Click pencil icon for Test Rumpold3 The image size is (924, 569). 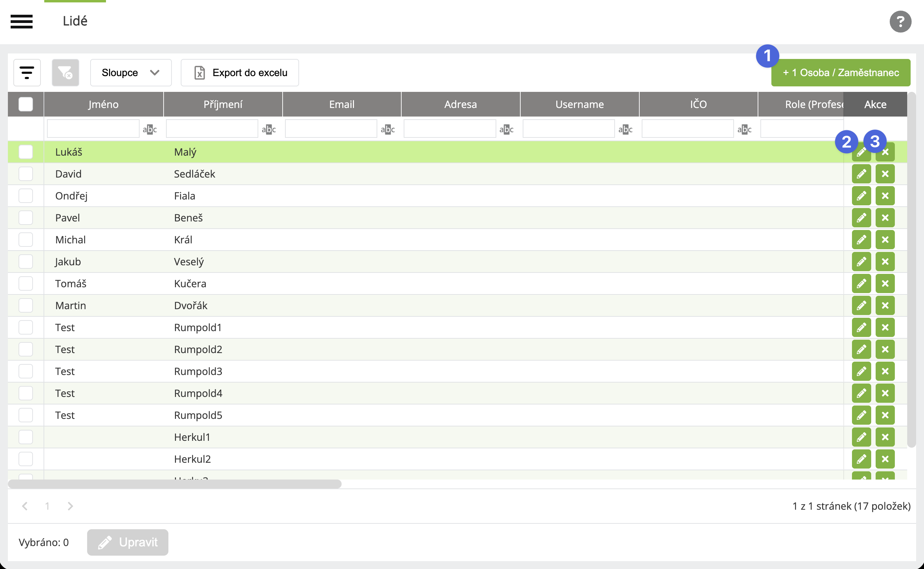861,372
